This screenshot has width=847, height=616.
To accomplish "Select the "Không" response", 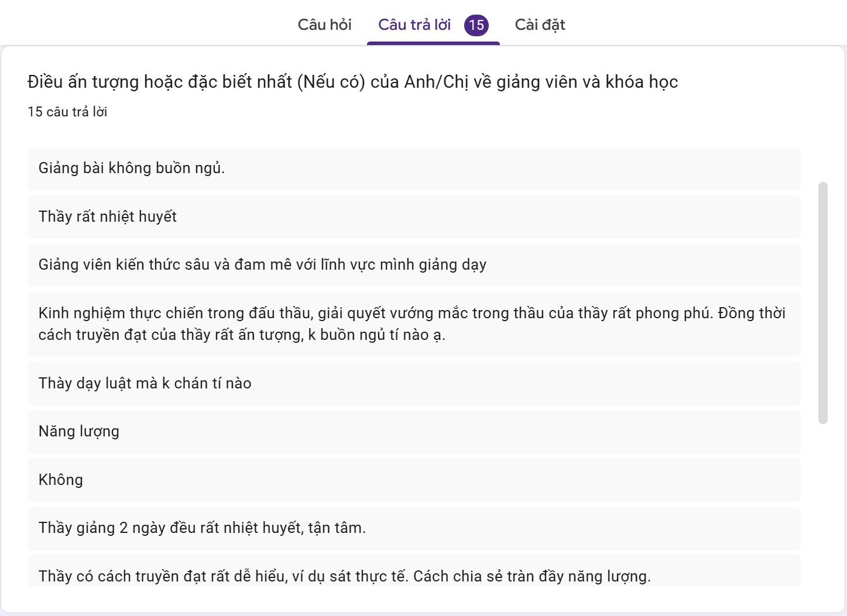I will (61, 480).
